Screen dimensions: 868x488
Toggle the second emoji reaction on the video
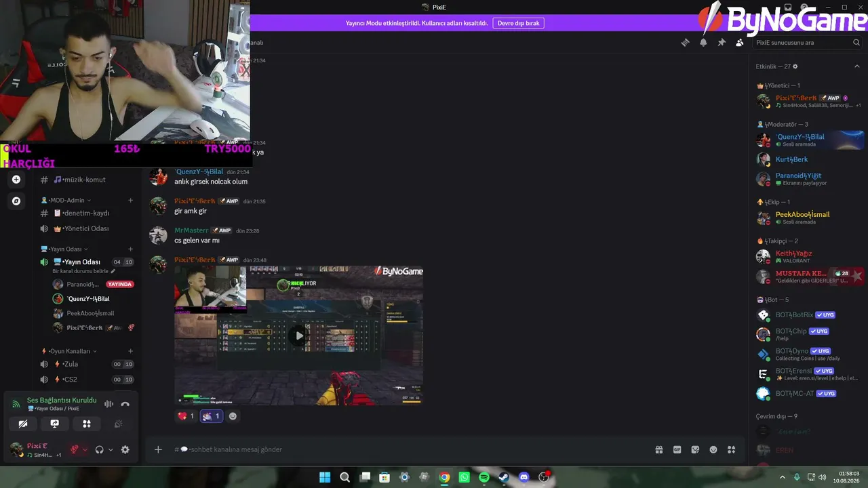click(x=211, y=416)
